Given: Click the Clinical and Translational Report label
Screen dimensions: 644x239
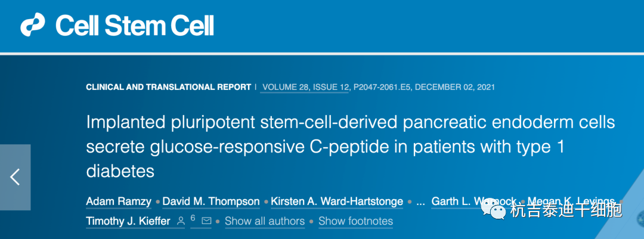Looking at the screenshot, I should 168,87.
